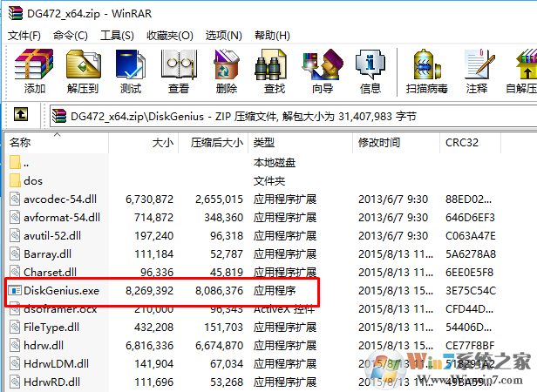Click the avcodec-54.dll file icon
The width and height of the screenshot is (537, 392).
15,199
